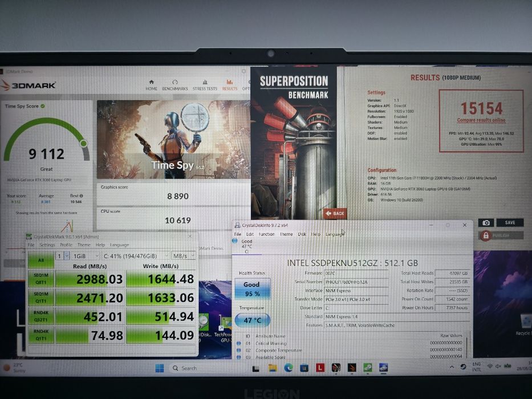This screenshot has height=399, width=532.
Task: Click Firmware field in CrystalDiskInfo
Action: point(356,273)
